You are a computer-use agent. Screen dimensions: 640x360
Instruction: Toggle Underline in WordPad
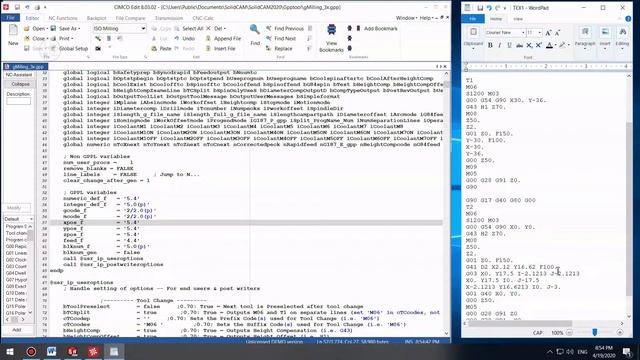click(509, 45)
